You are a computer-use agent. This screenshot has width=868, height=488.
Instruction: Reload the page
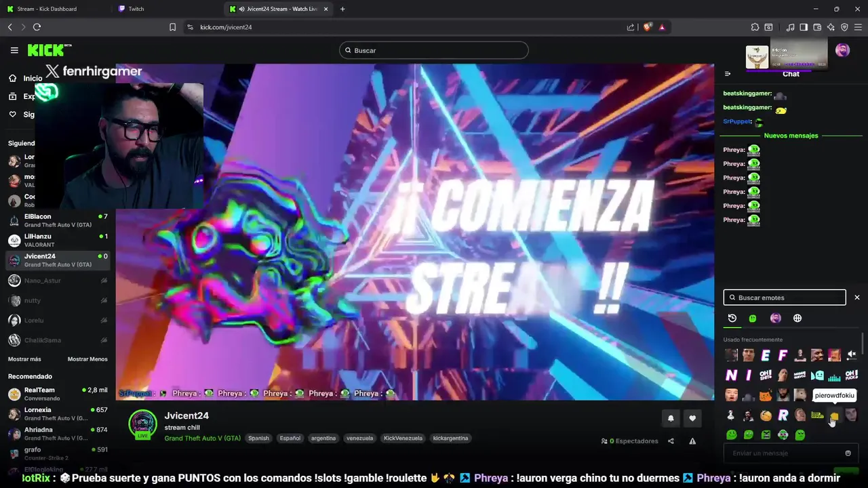pos(37,27)
